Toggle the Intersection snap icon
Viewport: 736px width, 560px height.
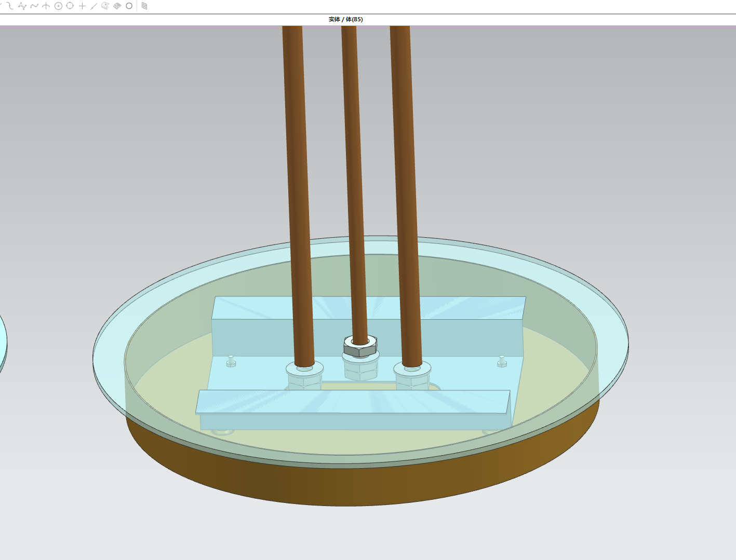pyautogui.click(x=46, y=6)
